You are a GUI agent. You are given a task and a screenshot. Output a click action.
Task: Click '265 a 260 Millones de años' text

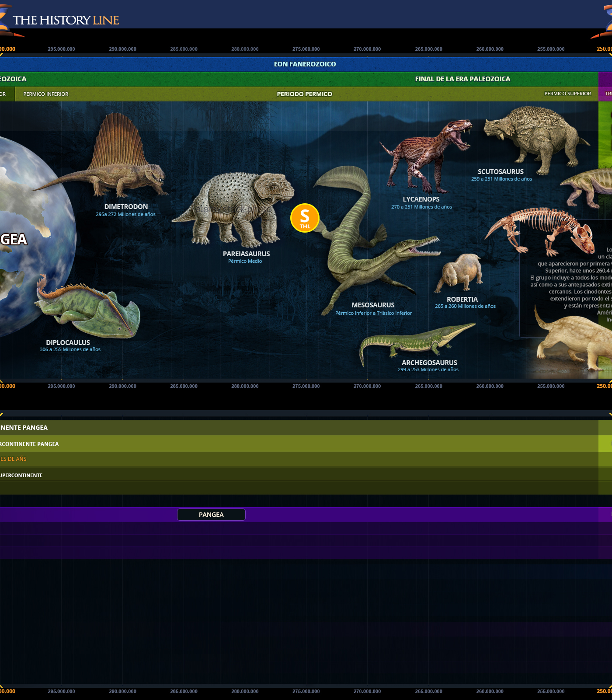tap(465, 306)
